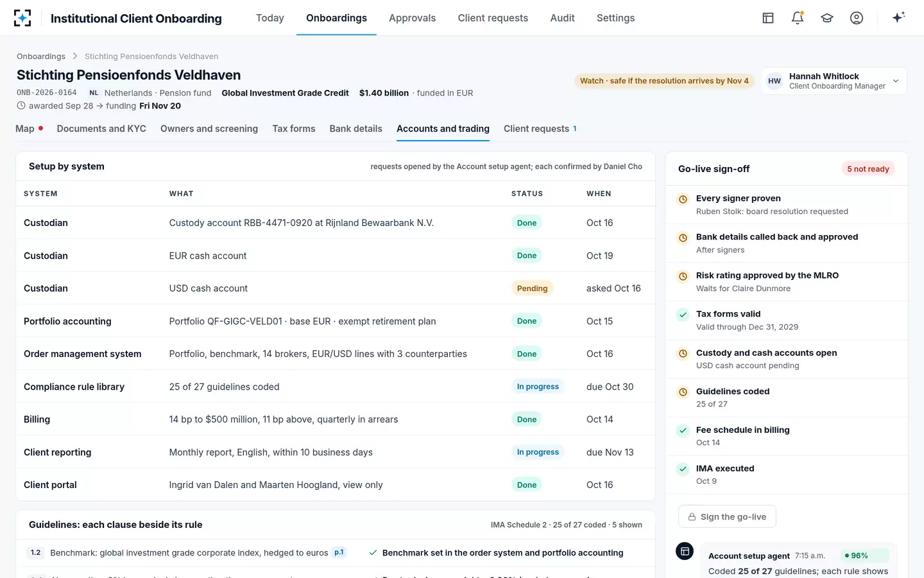The height and width of the screenshot is (578, 924).
Task: Click Sign the go-live button
Action: (x=727, y=517)
